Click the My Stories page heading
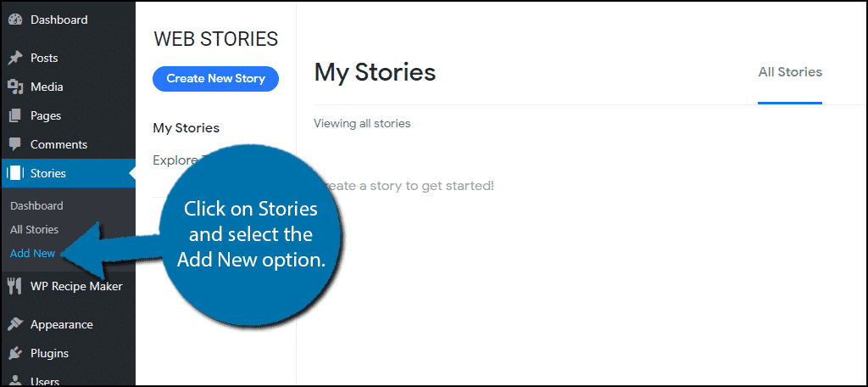Viewport: 868px width, 387px height. pyautogui.click(x=376, y=73)
